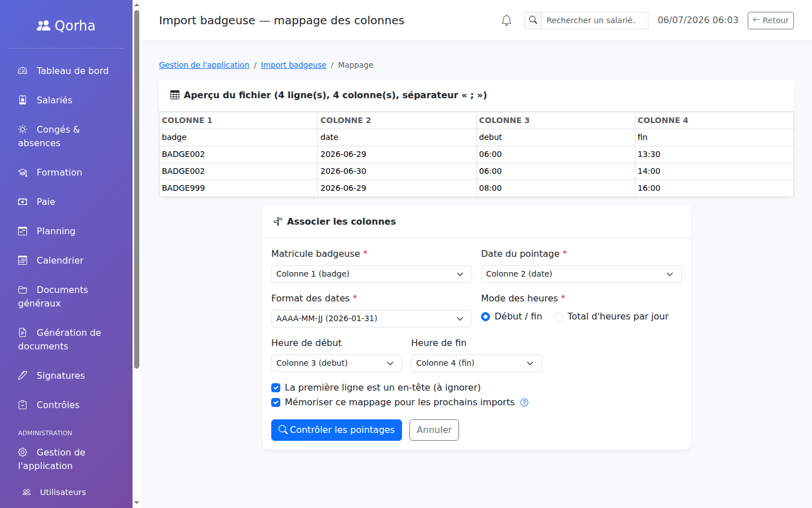Click the help icon beside Mémoriser ce mappage
The width and height of the screenshot is (812, 508).
(524, 402)
